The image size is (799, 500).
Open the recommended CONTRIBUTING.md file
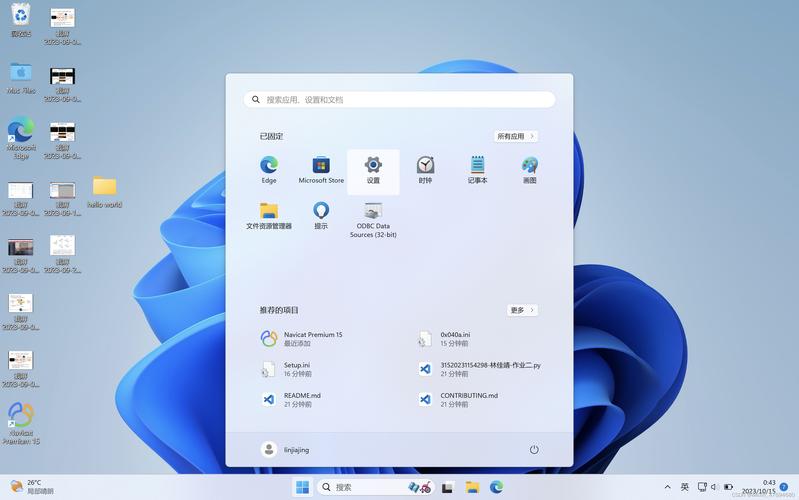(468, 399)
